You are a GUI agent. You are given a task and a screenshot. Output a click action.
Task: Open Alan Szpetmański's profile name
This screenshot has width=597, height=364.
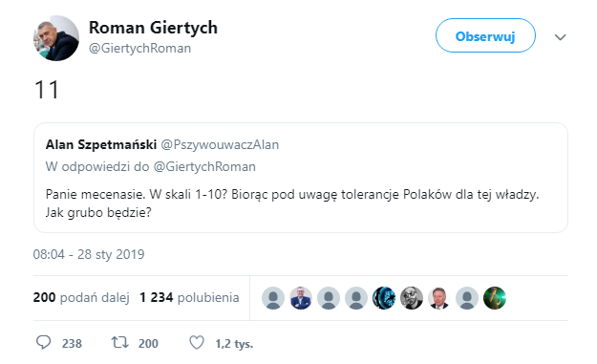pos(101,144)
